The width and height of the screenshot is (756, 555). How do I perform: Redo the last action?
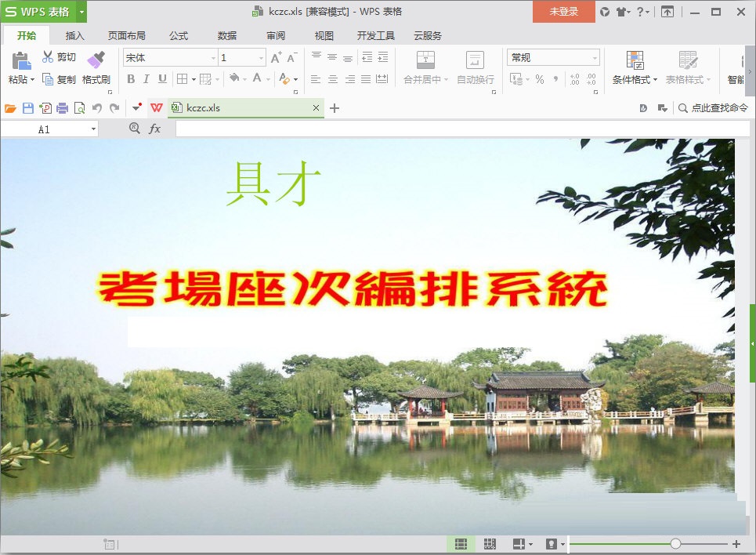pyautogui.click(x=114, y=108)
